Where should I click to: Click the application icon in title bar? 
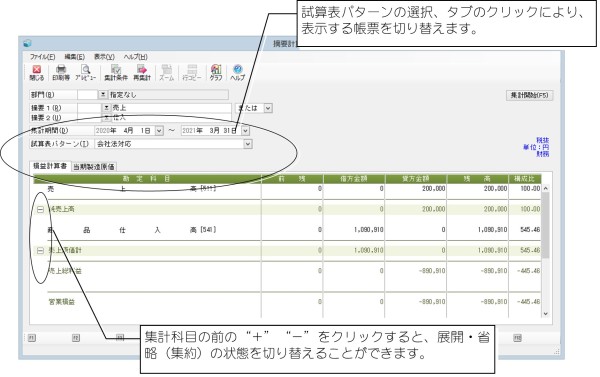27,43
